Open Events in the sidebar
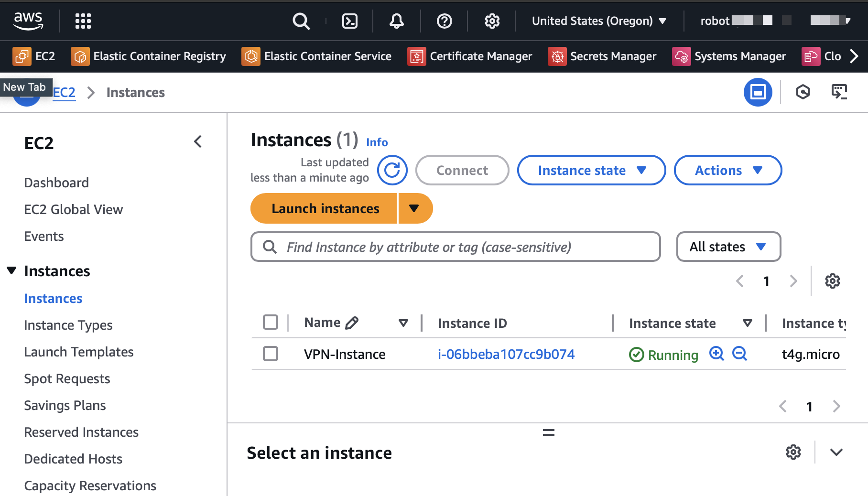 click(44, 236)
